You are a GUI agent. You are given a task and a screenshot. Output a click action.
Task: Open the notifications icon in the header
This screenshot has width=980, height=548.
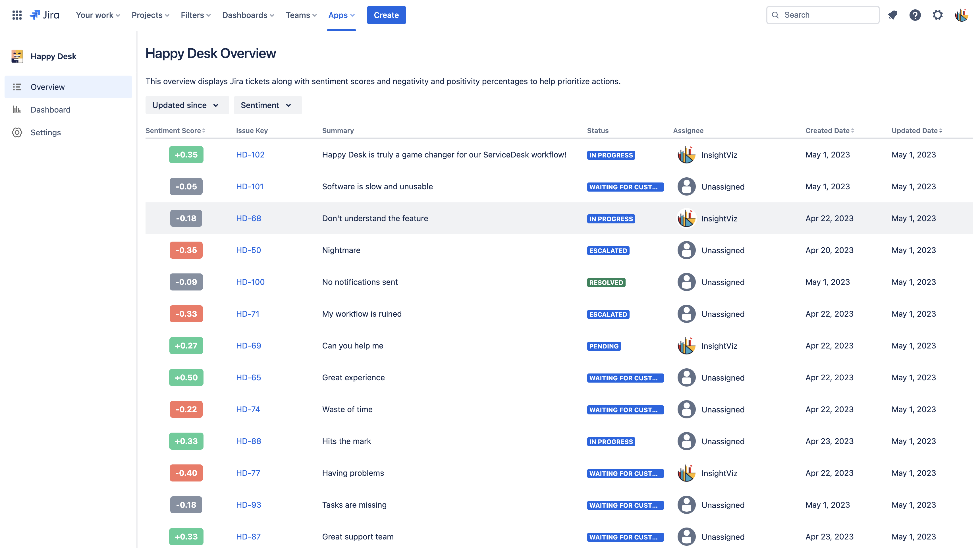click(892, 15)
